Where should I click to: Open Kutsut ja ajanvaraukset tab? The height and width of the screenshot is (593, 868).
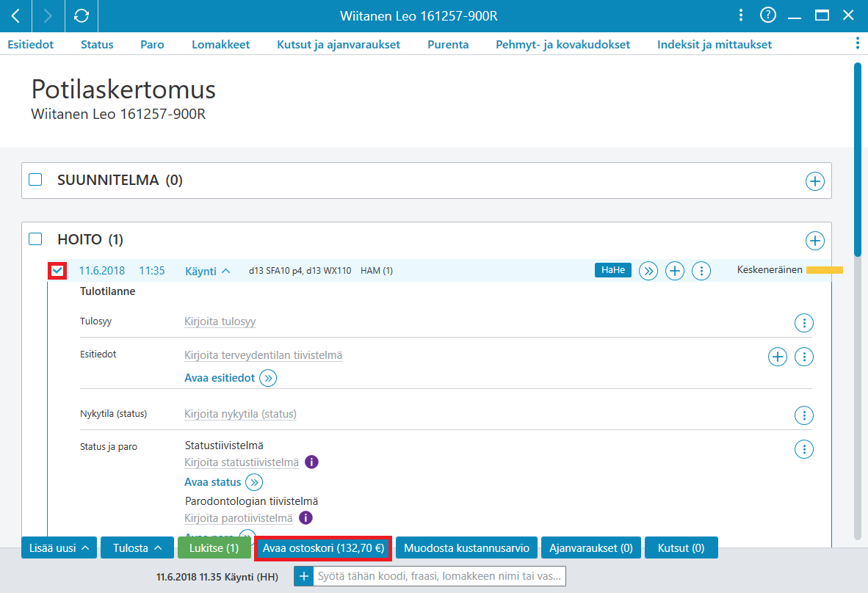[x=339, y=44]
